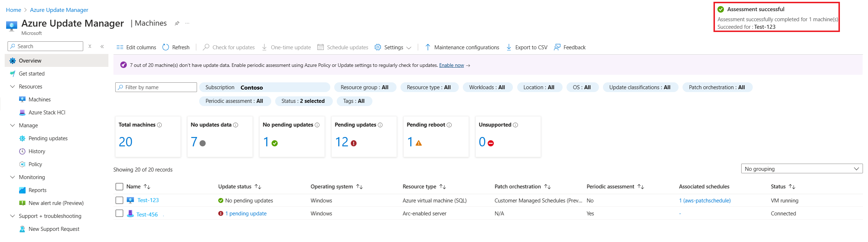Open the Resource group filter

coord(365,87)
